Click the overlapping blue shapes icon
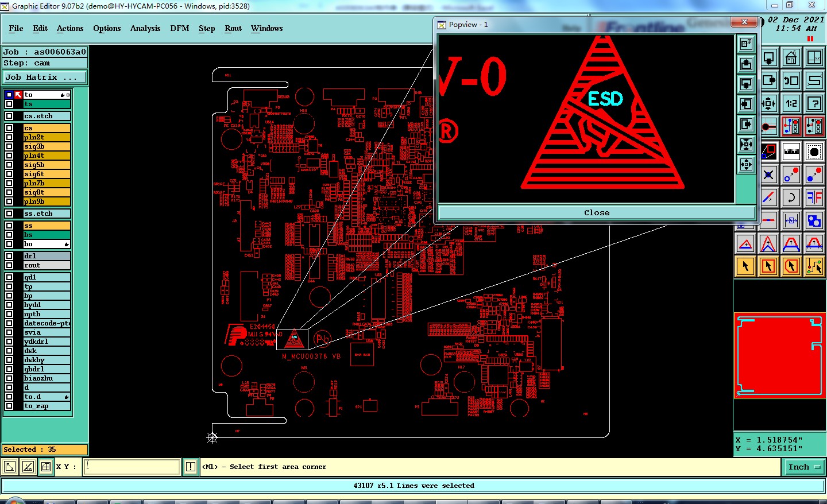 (814, 220)
